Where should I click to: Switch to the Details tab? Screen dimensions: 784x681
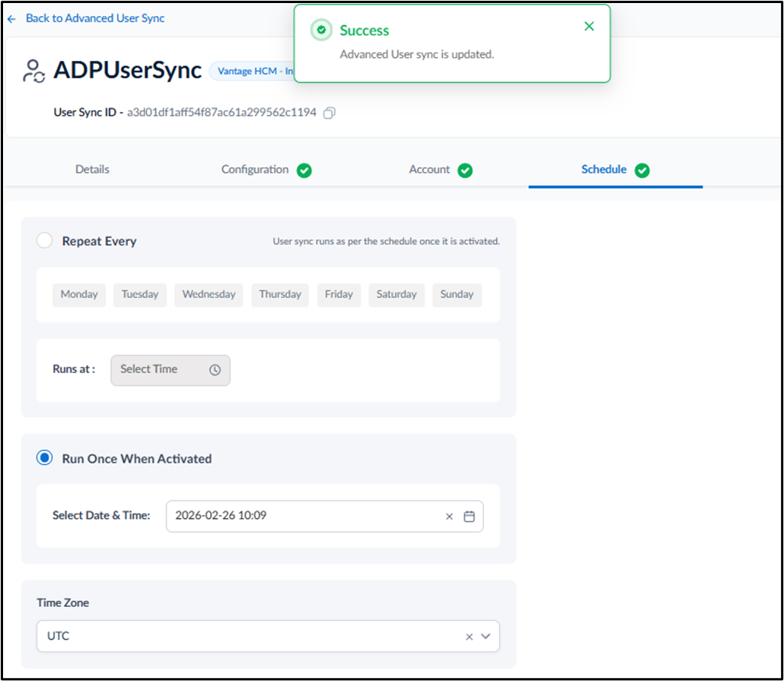(x=92, y=170)
